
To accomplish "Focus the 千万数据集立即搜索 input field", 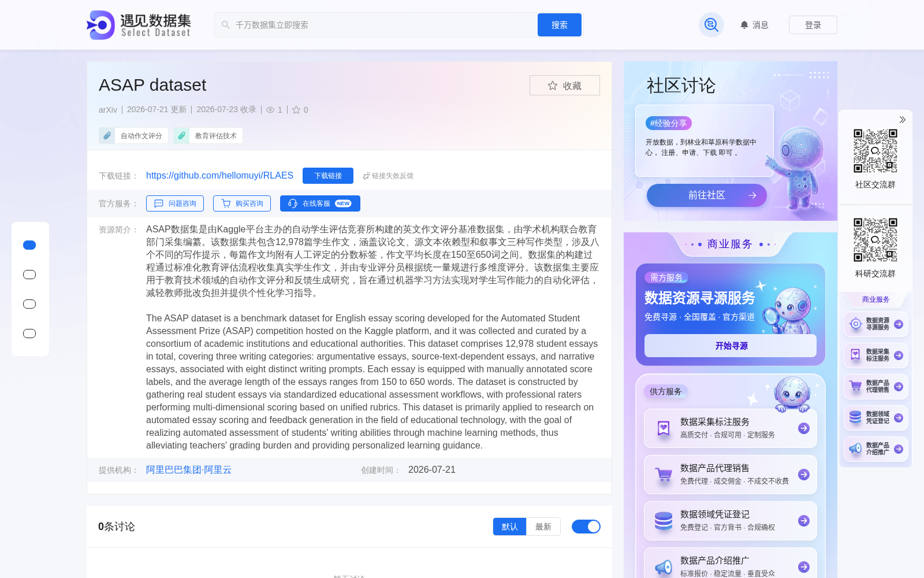I will click(376, 25).
